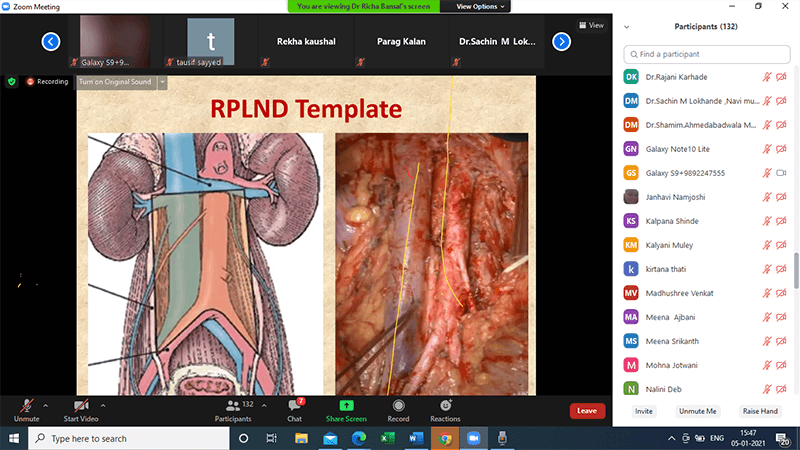Click the Leave meeting button
Screen dimensions: 800x450
[x=587, y=410]
